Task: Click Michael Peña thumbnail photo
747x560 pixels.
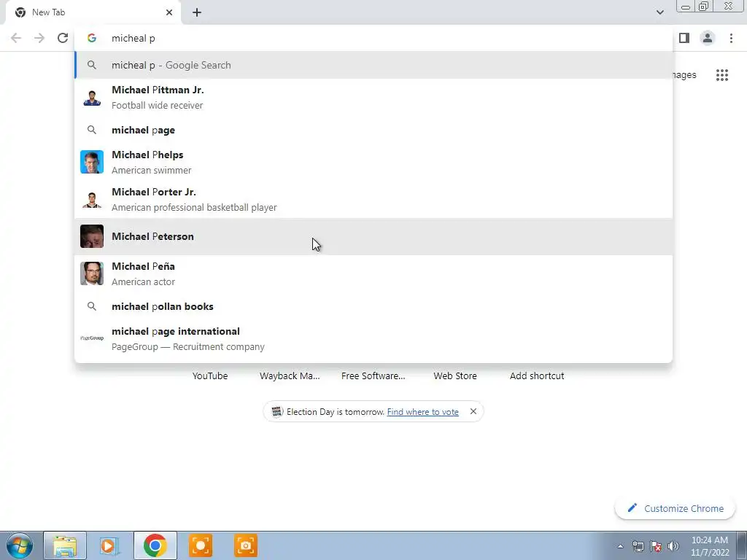Action: 92,273
